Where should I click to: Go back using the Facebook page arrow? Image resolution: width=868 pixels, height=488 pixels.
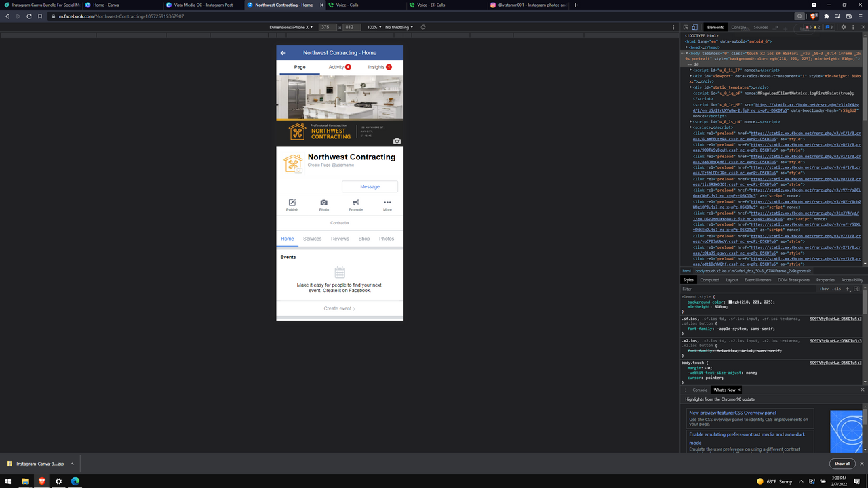click(x=283, y=53)
